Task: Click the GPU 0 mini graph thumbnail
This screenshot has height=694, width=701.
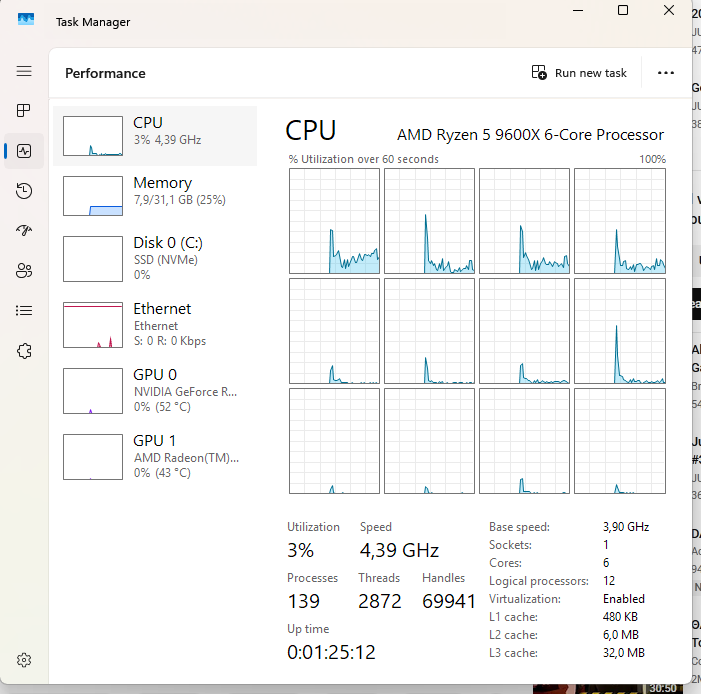Action: pos(93,391)
